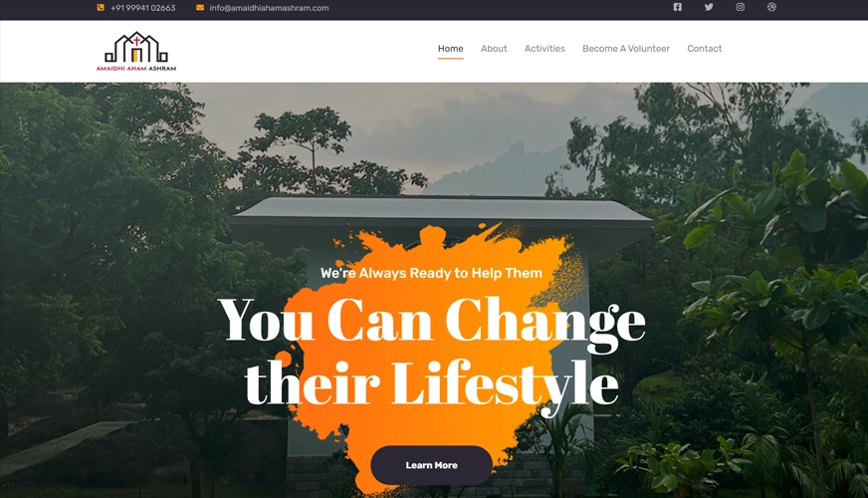868x498 pixels.
Task: Click info@amaidhiahamashram.com email link
Action: [269, 8]
